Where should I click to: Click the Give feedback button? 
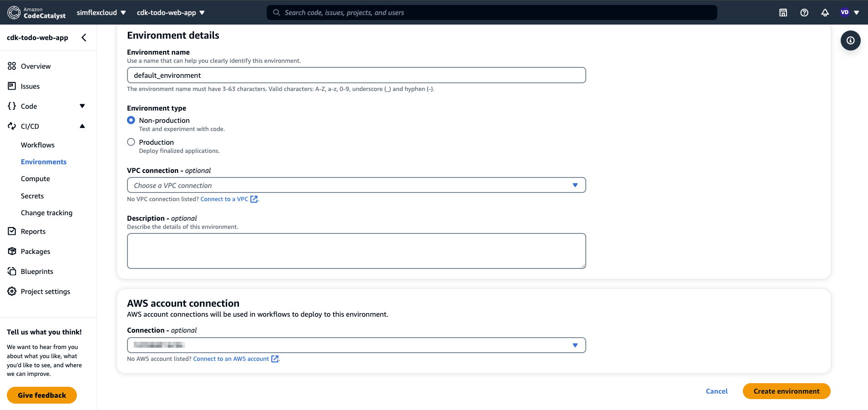42,395
